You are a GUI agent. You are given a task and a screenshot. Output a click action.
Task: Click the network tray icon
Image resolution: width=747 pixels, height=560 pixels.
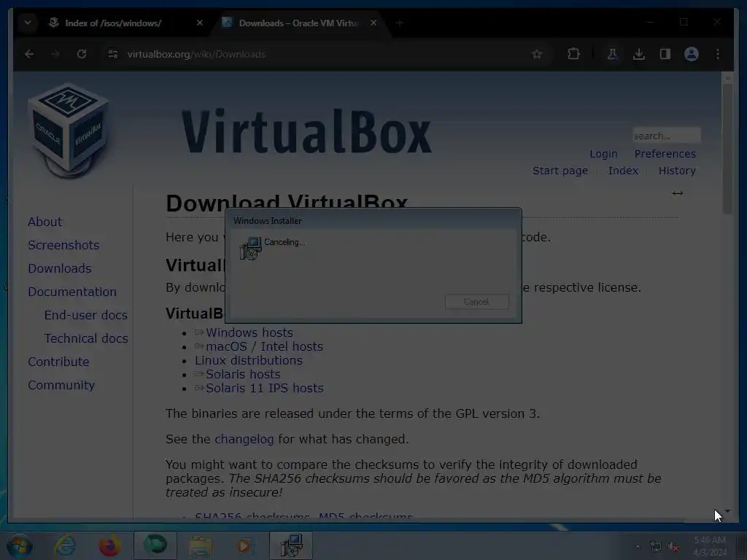(656, 547)
